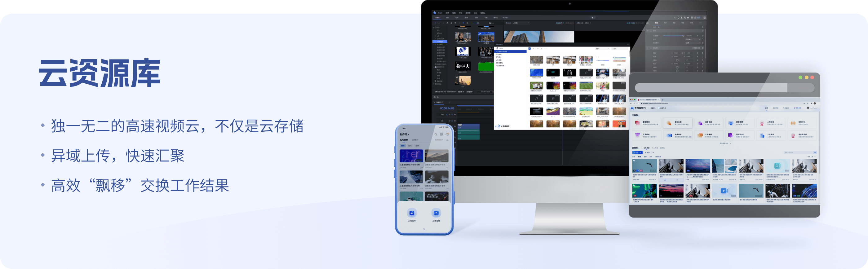Toggle the V2 track eye visibility
This screenshot has width=868, height=269.
tap(455, 121)
